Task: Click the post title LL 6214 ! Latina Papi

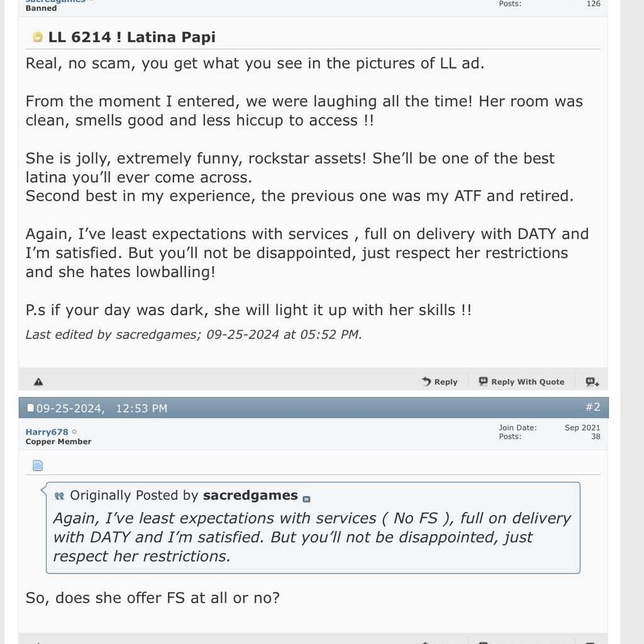Action: click(x=132, y=37)
